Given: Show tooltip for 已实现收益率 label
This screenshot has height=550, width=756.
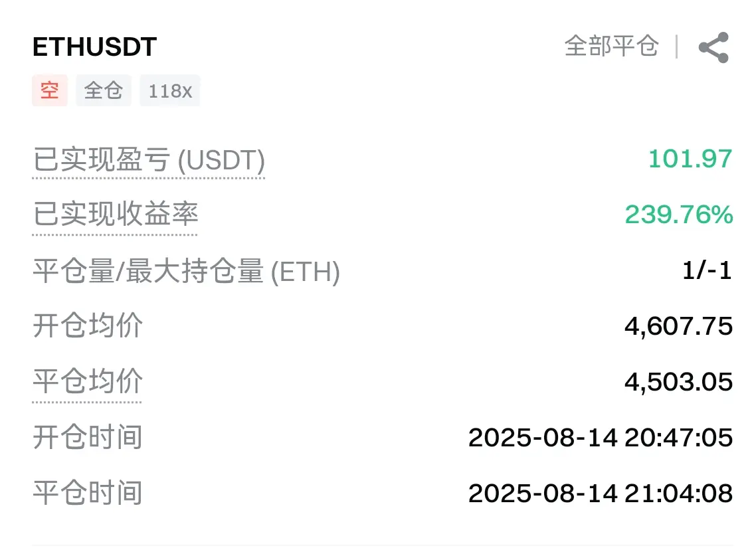Looking at the screenshot, I should [x=115, y=215].
